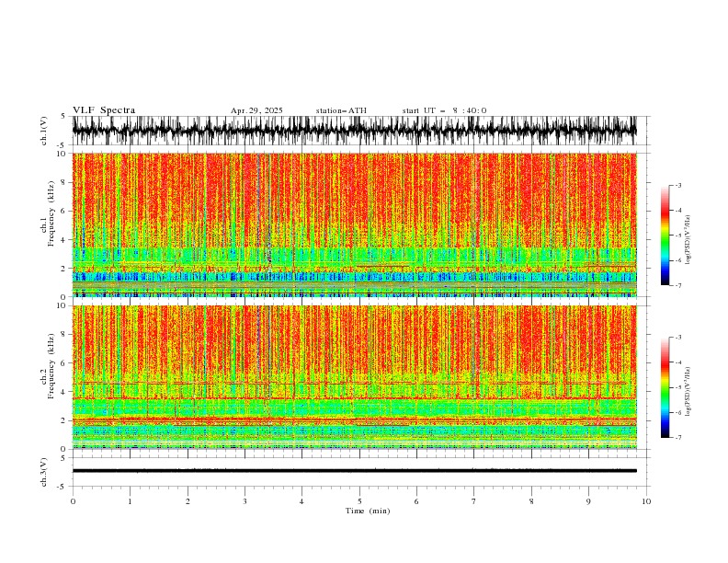Viewport: 728px width, 563px height.
Task: Click the "ch.3(V)" vertical axis label
Action: point(44,472)
